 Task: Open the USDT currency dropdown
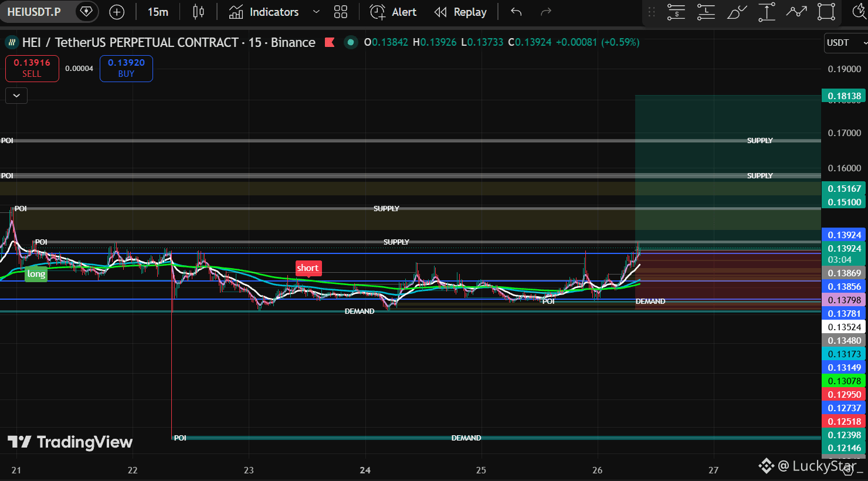tap(845, 42)
